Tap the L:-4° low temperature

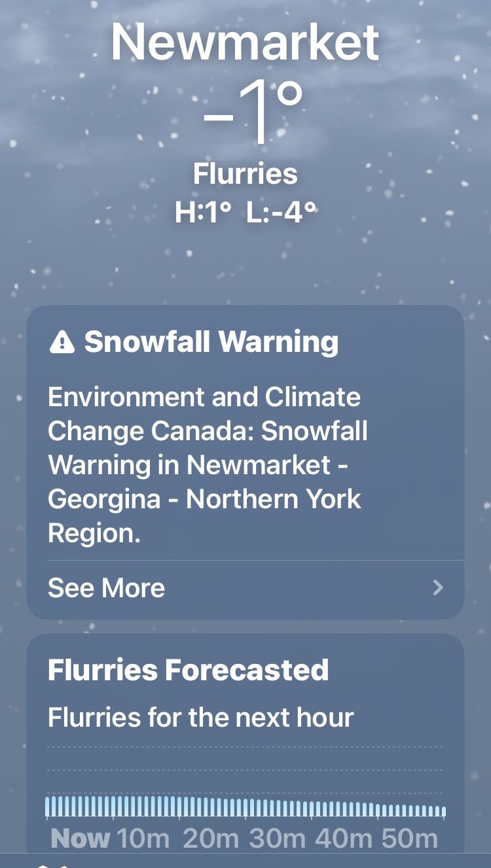pos(282,211)
